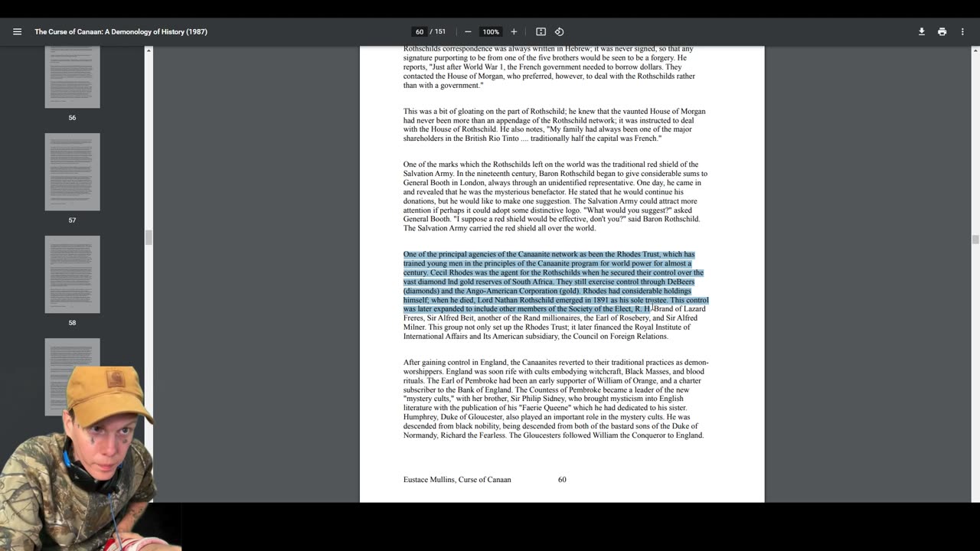Click the 100% zoom level field

click(491, 31)
